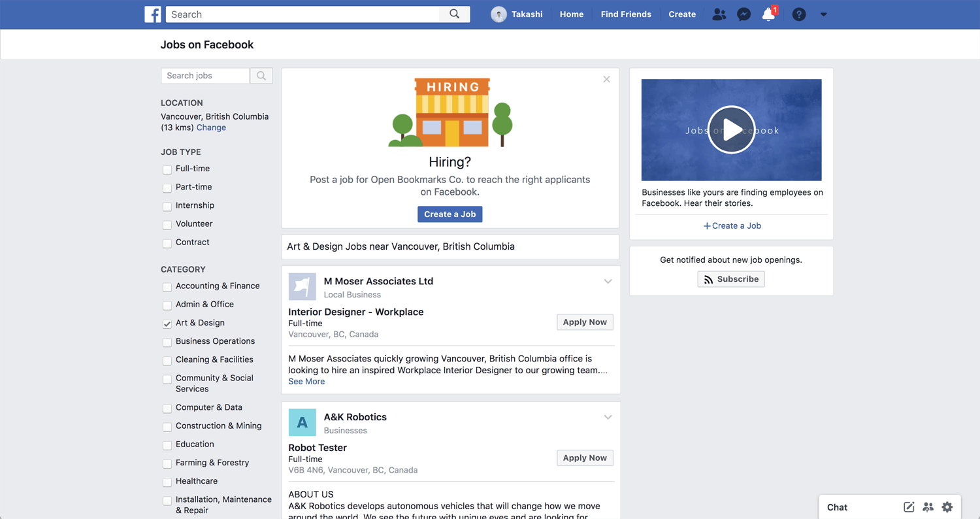Check the Contract job type
The height and width of the screenshot is (519, 980).
point(167,243)
